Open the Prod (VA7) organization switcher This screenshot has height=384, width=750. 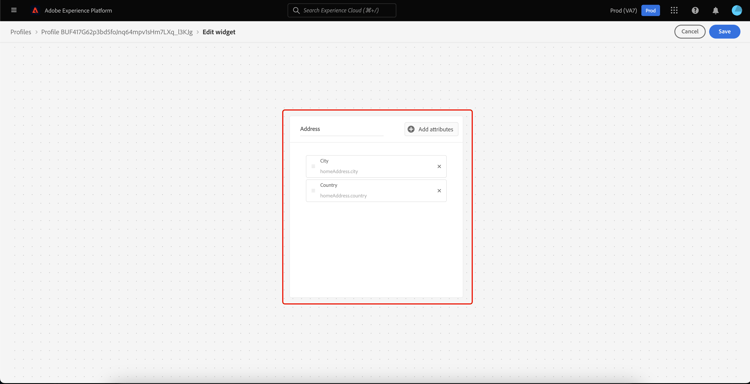tap(624, 11)
